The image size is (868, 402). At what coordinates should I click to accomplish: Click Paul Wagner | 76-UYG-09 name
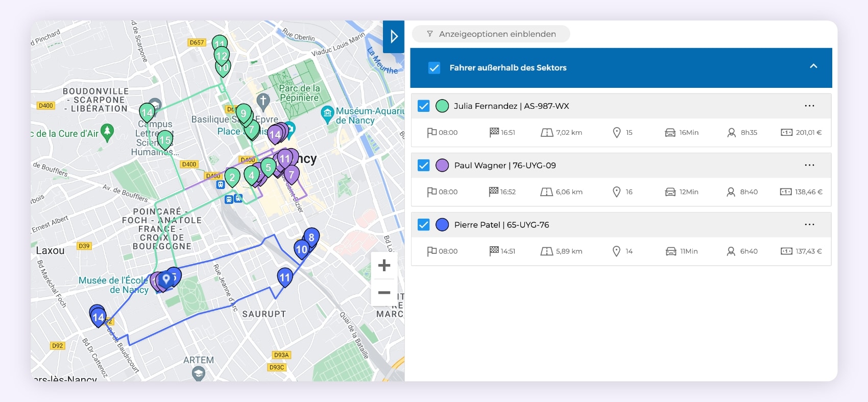(x=505, y=165)
